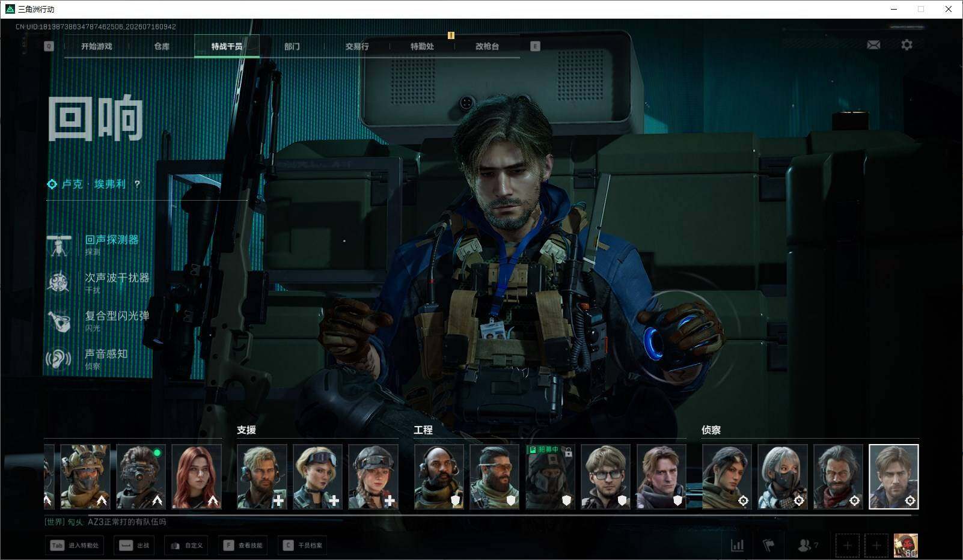
Task: Select the assault operator with green status dot
Action: tap(141, 476)
